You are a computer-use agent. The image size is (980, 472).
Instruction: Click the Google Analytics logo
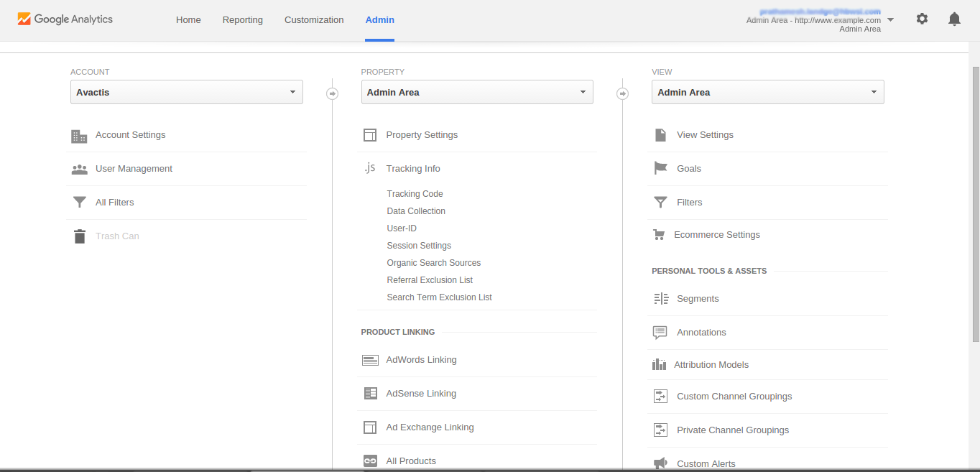pos(65,19)
